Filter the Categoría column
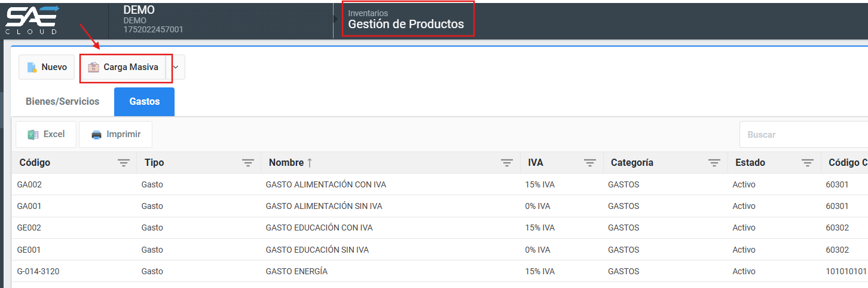 [x=714, y=163]
